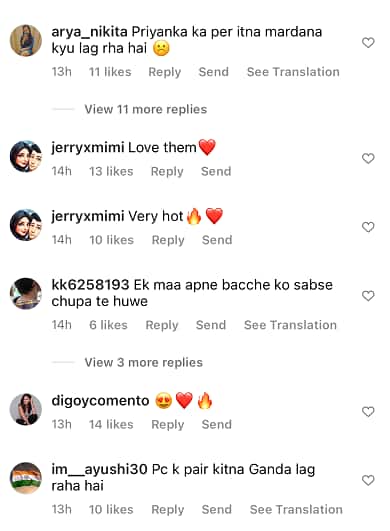Reply to jerryxmimi's 'Love them' comment
Screen dimensions: 390x531
[167, 172]
